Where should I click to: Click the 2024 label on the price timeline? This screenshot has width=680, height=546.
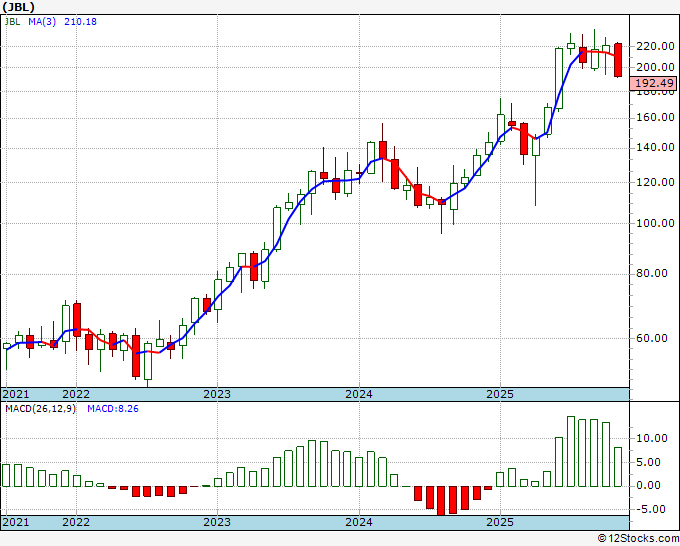(x=359, y=394)
